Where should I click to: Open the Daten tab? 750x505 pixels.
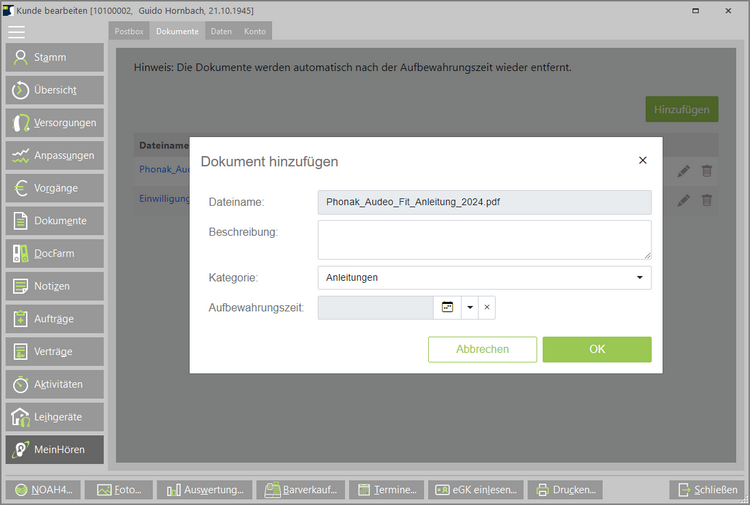[x=221, y=31]
